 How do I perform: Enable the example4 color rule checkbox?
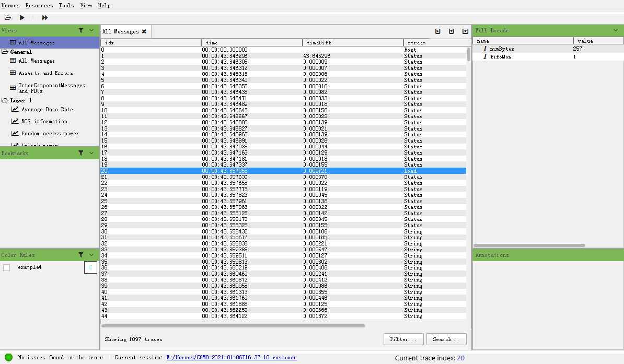[7, 267]
